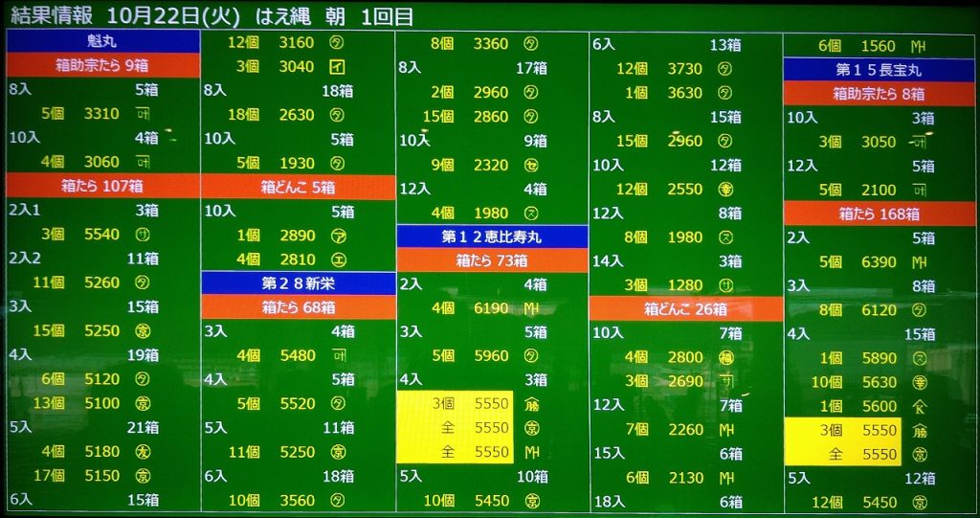Click the buyer mark beside price 3040
The height and width of the screenshot is (518, 980).
click(x=337, y=67)
